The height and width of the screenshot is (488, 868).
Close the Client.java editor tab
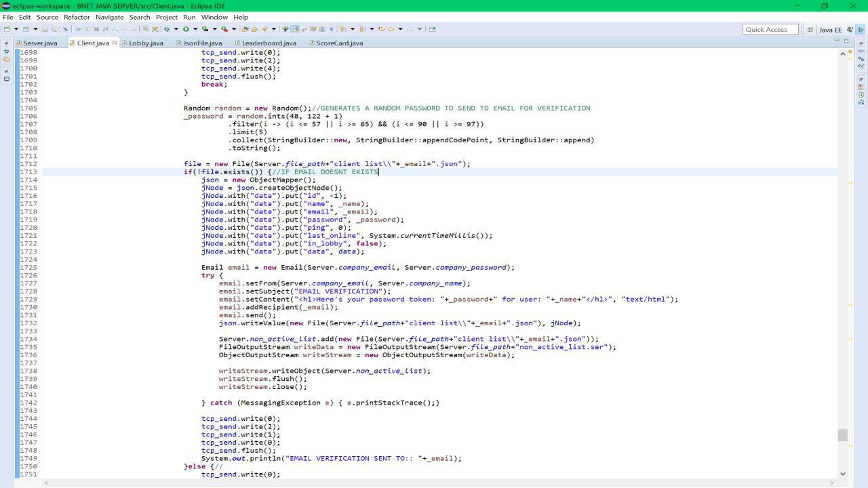tap(115, 43)
